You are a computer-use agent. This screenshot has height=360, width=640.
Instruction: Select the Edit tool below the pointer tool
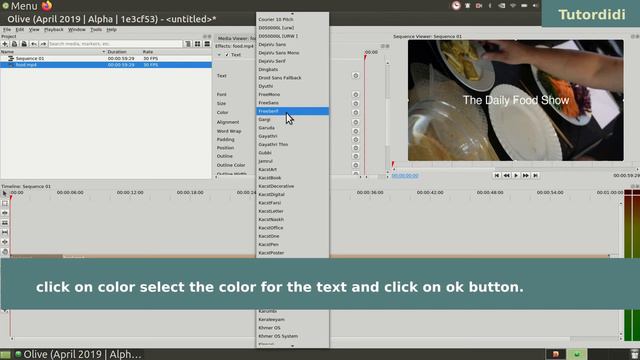(5, 203)
